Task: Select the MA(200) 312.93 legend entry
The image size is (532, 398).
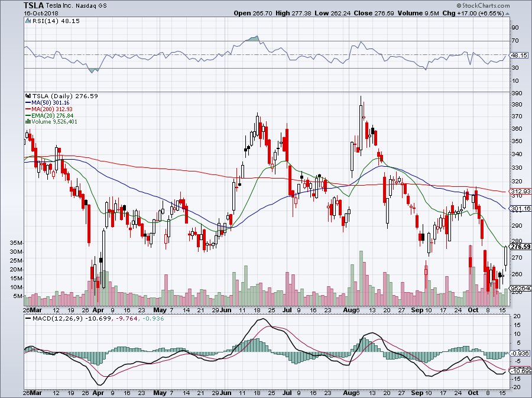Action: 52,109
